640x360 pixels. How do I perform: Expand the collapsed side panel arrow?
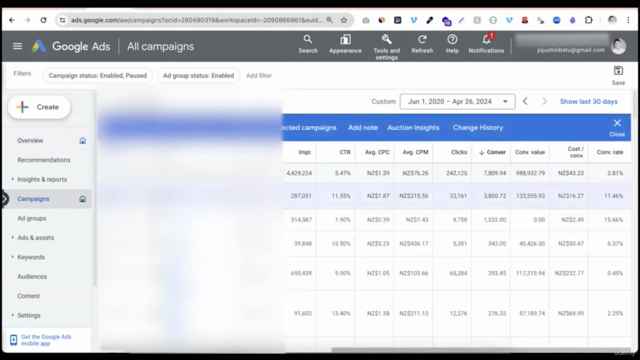tap(4, 199)
